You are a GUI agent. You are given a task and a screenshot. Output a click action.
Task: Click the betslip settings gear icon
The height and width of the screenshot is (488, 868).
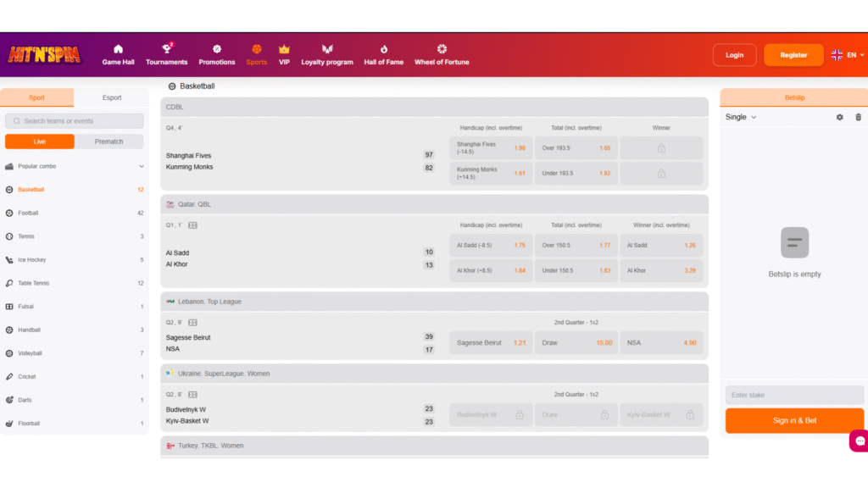tap(839, 118)
